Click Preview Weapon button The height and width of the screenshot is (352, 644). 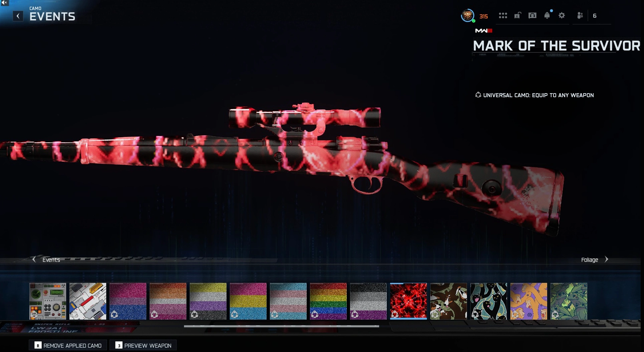coord(143,345)
